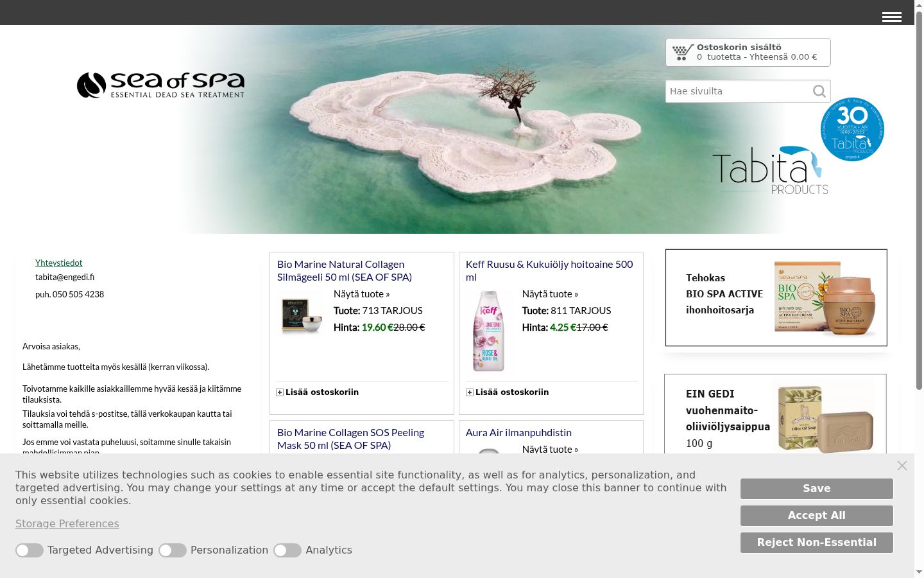Click the Bio Marine Silmägeeli product image
The width and height of the screenshot is (924, 578).
302,315
